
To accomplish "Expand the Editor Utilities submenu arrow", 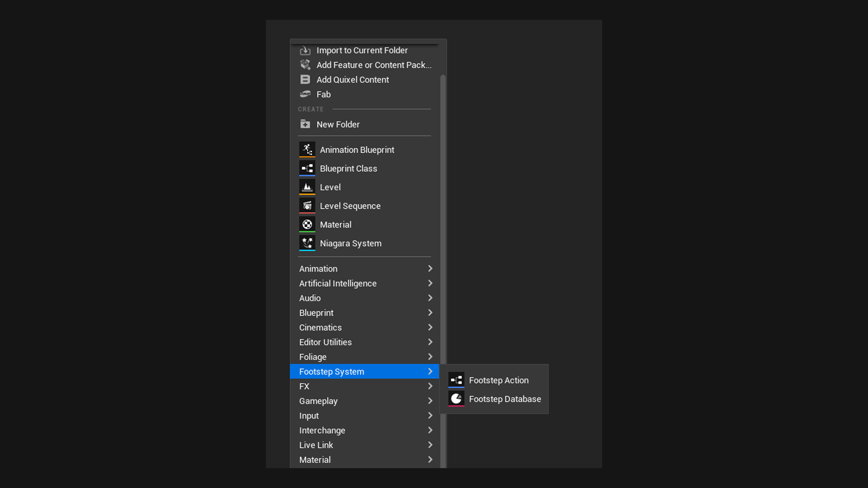I will 430,342.
